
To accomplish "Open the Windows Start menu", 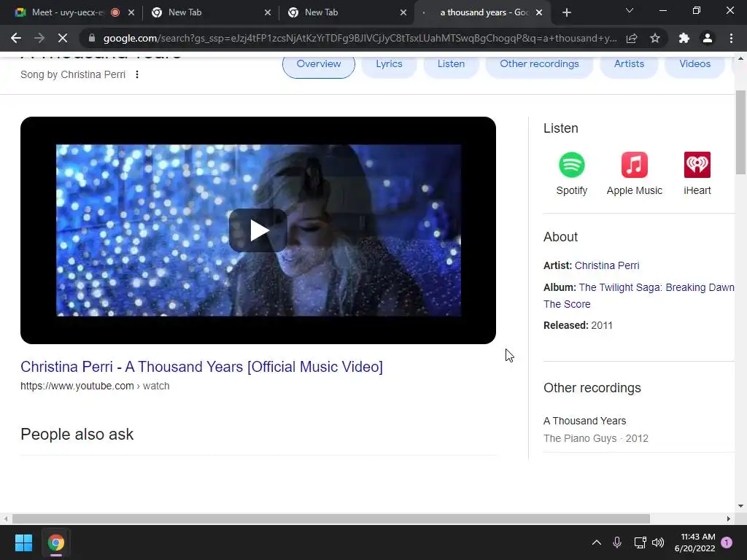I will [x=23, y=542].
